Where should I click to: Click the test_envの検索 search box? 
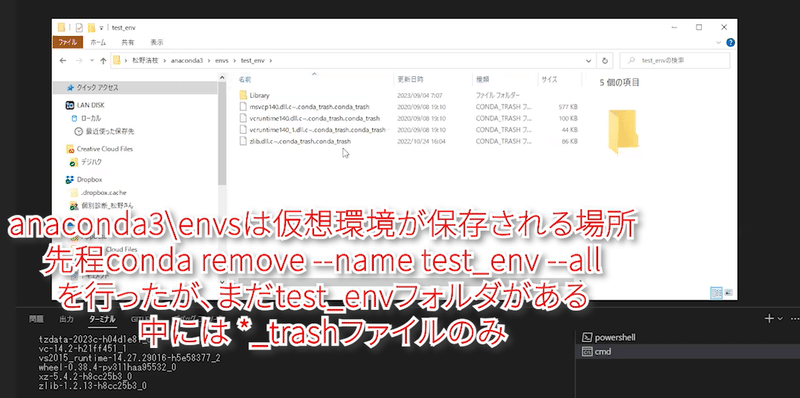[x=674, y=60]
